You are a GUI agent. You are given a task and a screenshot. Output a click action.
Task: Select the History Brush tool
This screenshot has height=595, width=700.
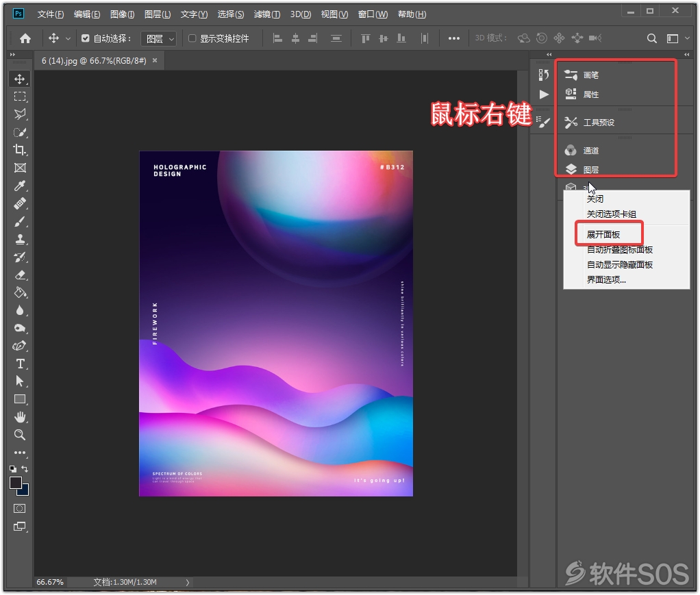click(x=20, y=257)
